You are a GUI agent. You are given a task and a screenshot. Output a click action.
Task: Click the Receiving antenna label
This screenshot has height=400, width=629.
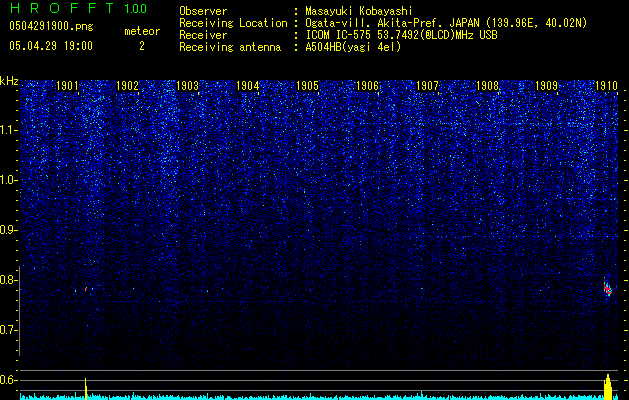click(x=230, y=47)
